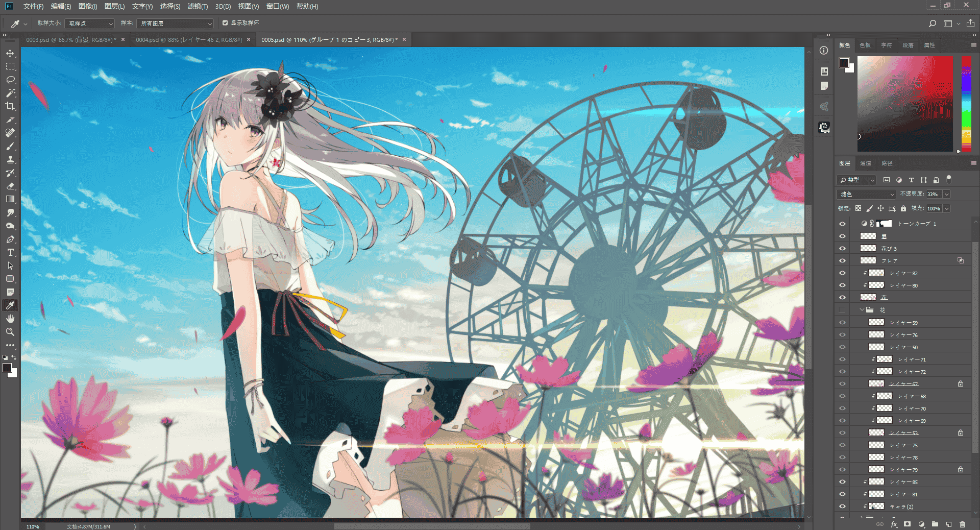Open the 滤镜(T) menu

[198, 7]
